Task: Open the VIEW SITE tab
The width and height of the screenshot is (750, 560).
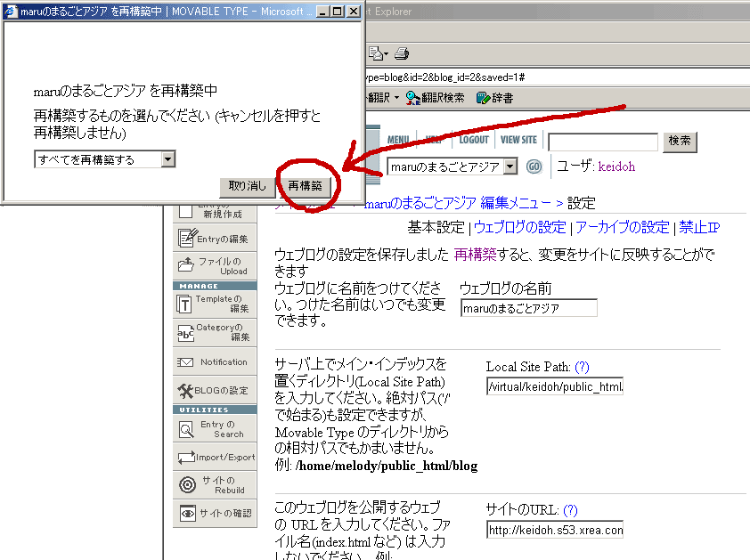Action: (x=518, y=140)
